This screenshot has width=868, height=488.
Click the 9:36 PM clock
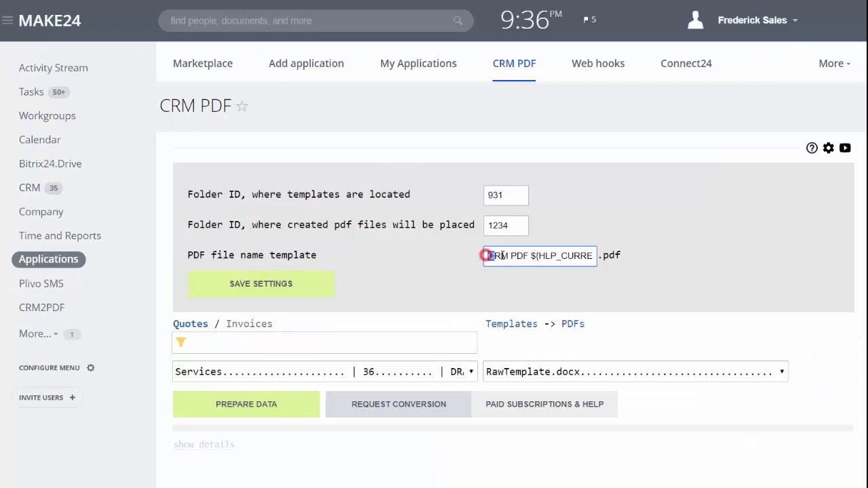coord(532,20)
